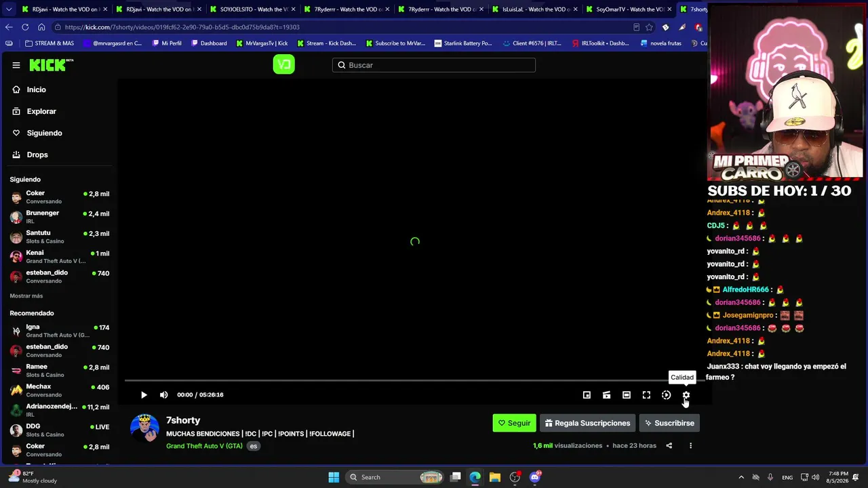Open the Dashboard bookmark
Screen dimensions: 868x488
click(x=209, y=43)
